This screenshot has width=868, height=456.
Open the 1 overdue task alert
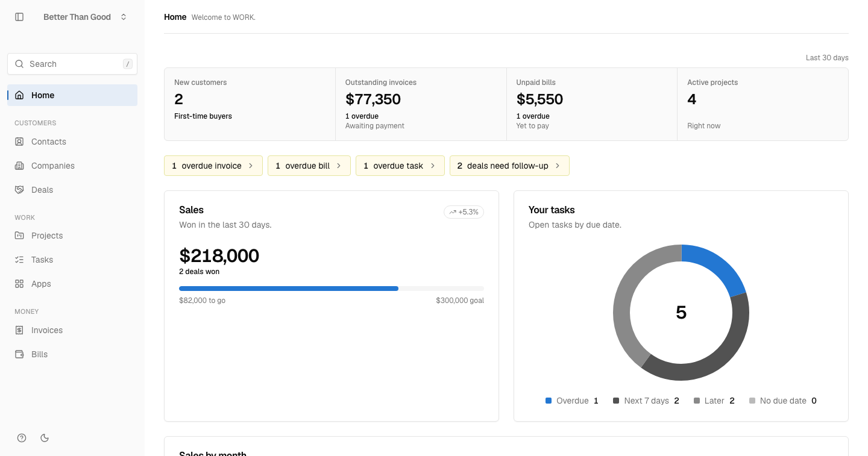click(x=400, y=166)
